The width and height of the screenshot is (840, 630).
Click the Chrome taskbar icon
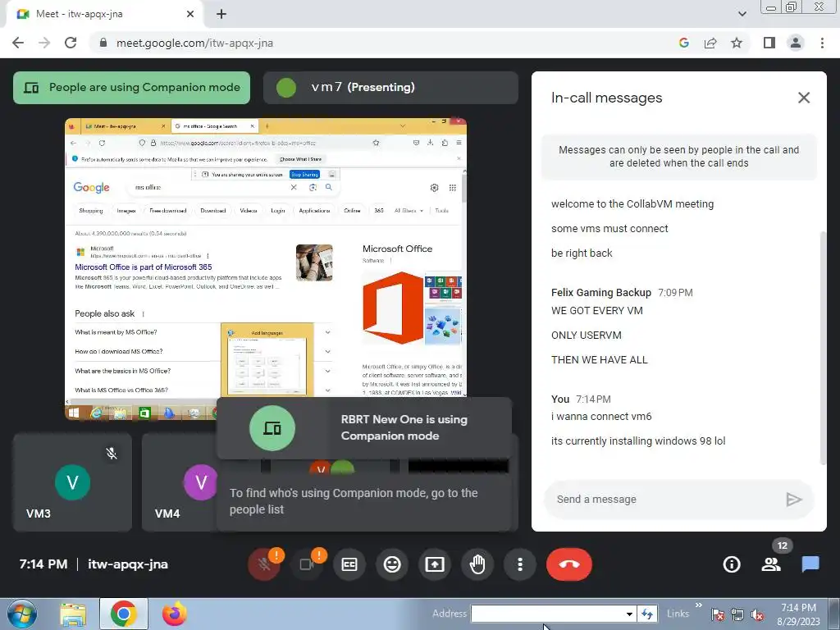(123, 614)
